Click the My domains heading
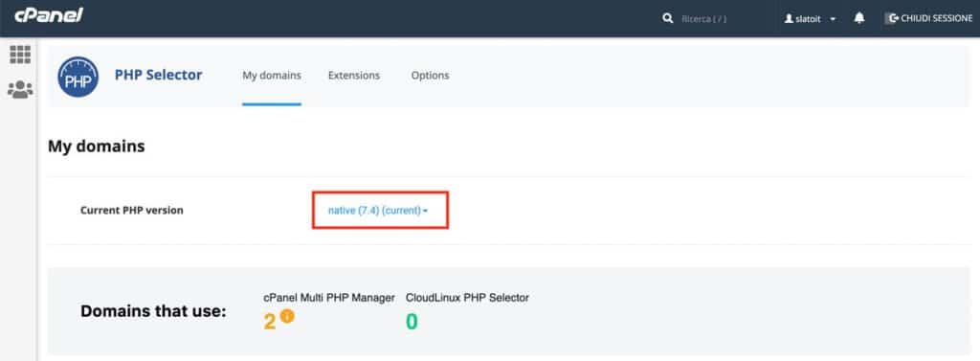 coord(97,147)
